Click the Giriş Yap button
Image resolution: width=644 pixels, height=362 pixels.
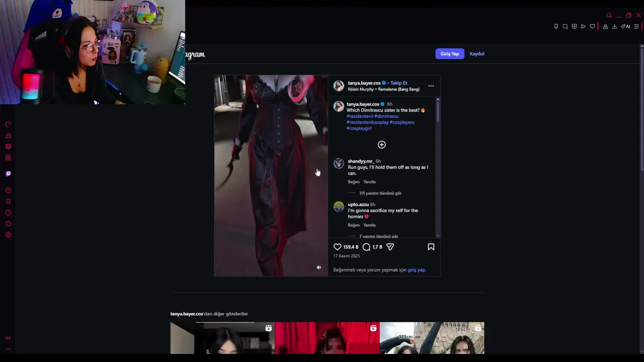point(450,54)
